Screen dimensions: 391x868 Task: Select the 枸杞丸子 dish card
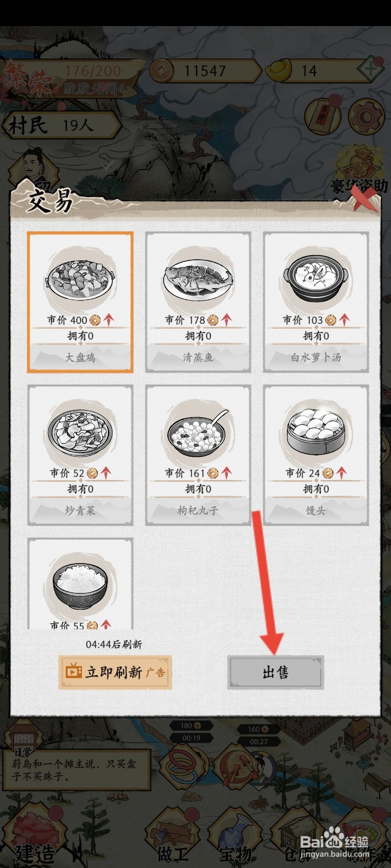198,455
